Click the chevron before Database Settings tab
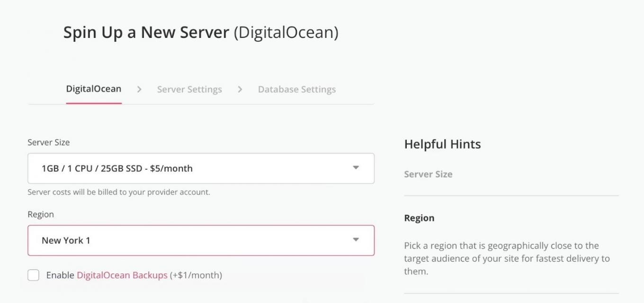The width and height of the screenshot is (644, 303). pyautogui.click(x=240, y=89)
